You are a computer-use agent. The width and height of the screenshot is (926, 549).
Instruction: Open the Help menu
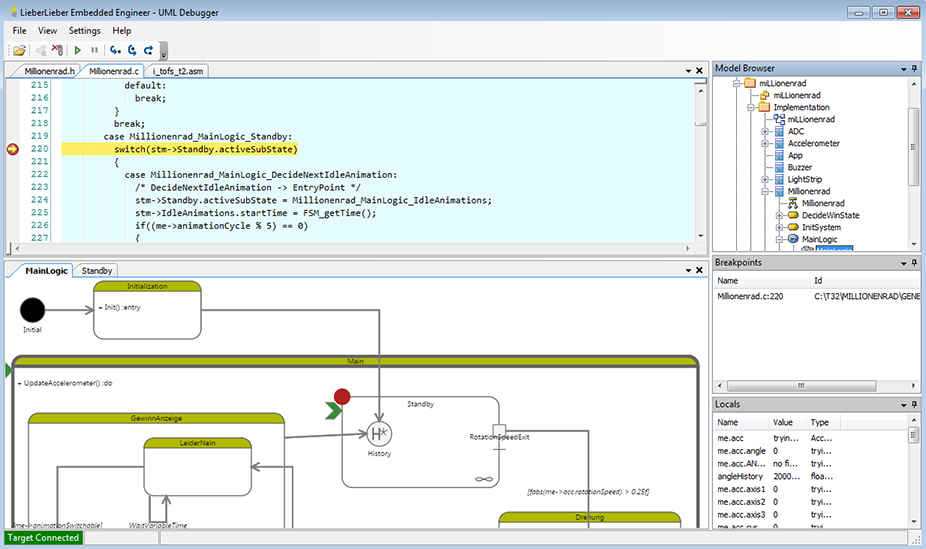click(x=122, y=31)
